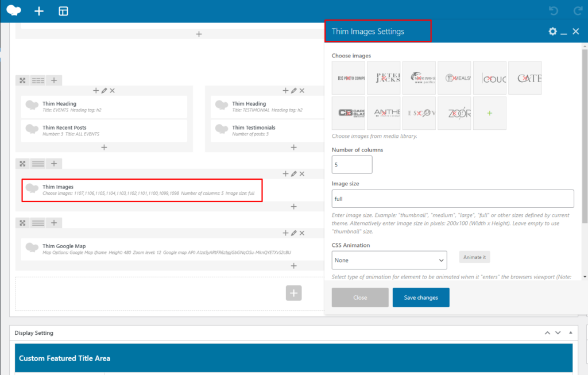Image resolution: width=588 pixels, height=375 pixels.
Task: Collapse Display Setting panel with triangle toggle
Action: tap(571, 333)
